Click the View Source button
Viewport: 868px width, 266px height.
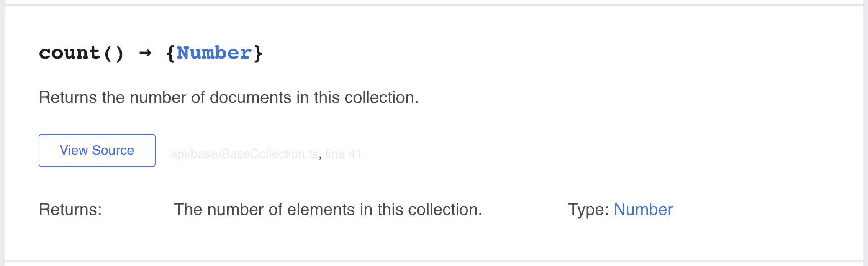tap(97, 151)
